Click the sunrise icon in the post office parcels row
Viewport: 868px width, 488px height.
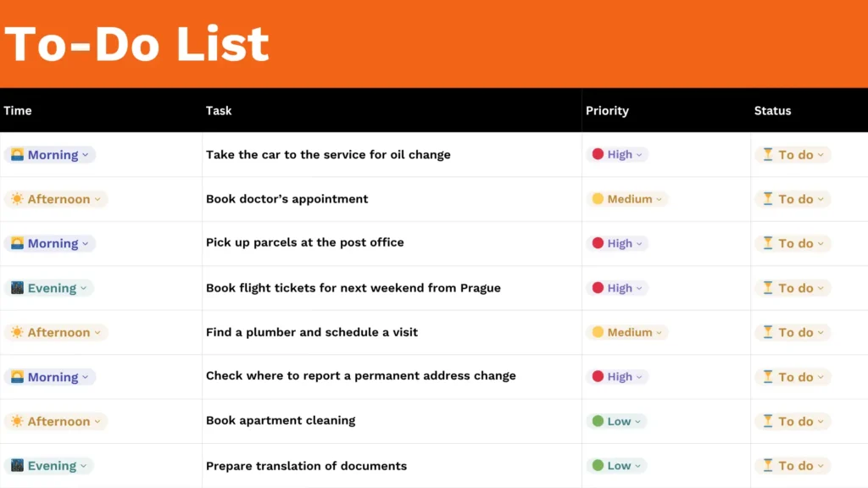tap(17, 243)
